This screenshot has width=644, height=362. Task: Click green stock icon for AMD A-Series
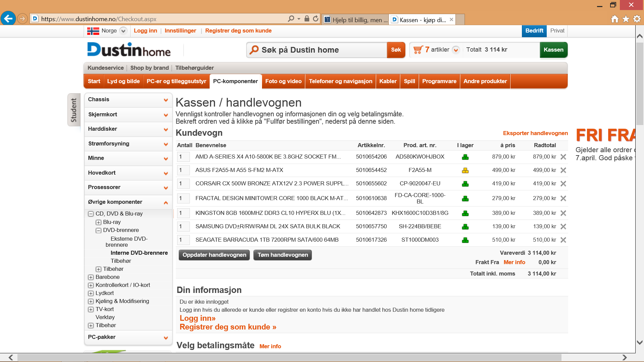point(465,157)
